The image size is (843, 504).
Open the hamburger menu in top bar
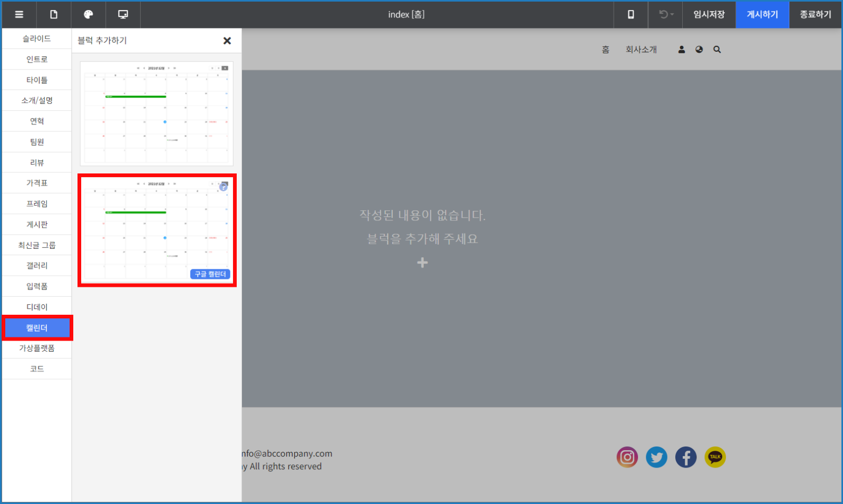(x=19, y=14)
